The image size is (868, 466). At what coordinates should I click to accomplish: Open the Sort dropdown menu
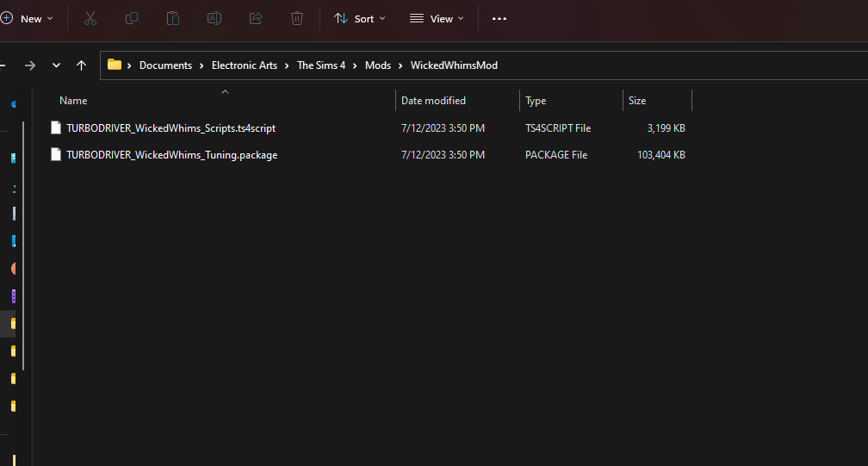(360, 18)
